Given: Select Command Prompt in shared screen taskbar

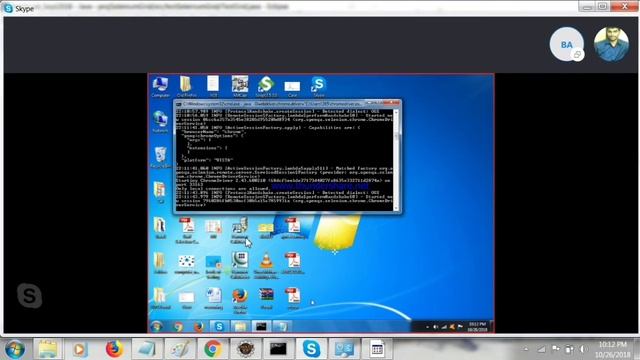Looking at the screenshot, I should tap(261, 327).
